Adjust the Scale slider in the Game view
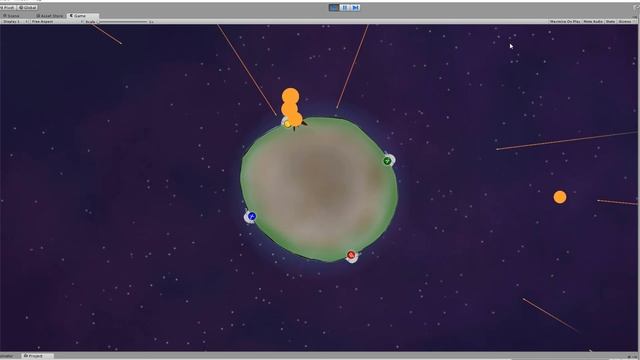The width and height of the screenshot is (640, 360). point(124,21)
